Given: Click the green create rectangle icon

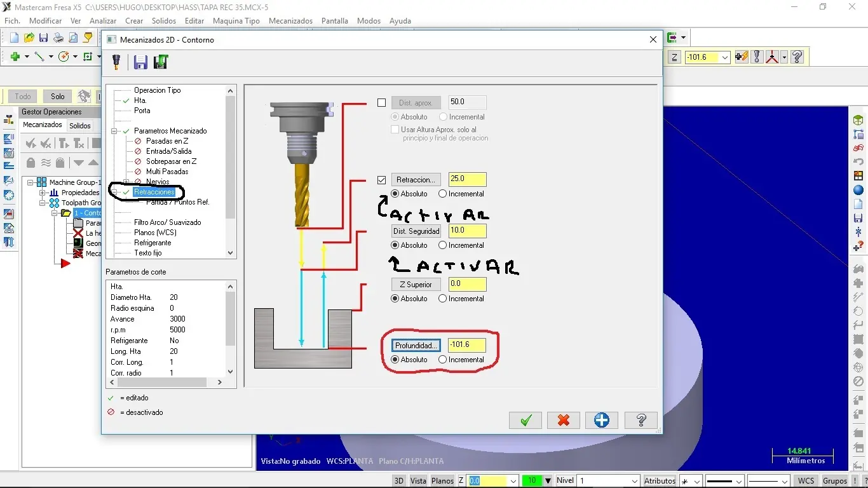Looking at the screenshot, I should 88,57.
